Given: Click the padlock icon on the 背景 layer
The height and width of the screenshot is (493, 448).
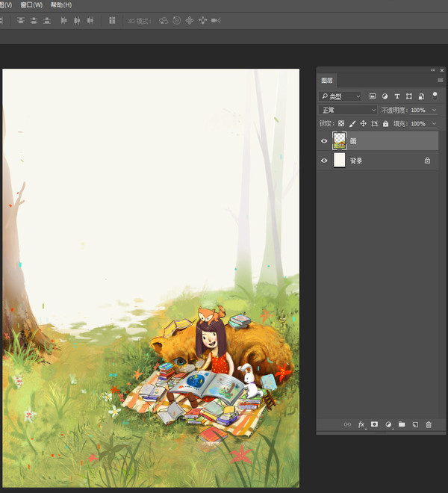Looking at the screenshot, I should pos(427,161).
